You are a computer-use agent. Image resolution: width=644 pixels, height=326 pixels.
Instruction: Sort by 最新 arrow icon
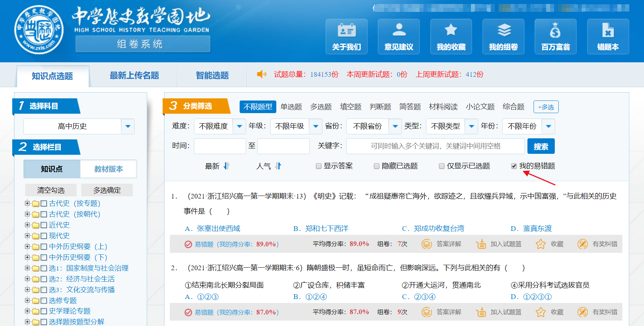[x=226, y=166]
